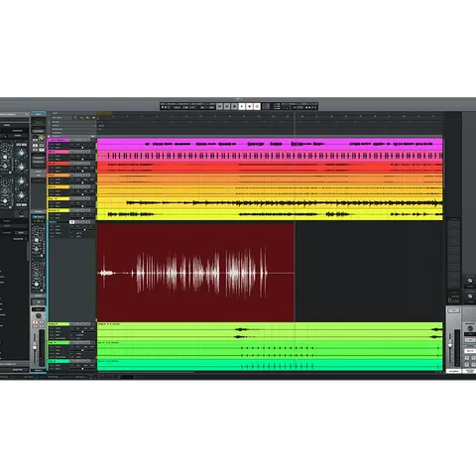Click the pink mute button on the left channel strip
Viewport: 476px width, 476px height.
click(x=35, y=322)
